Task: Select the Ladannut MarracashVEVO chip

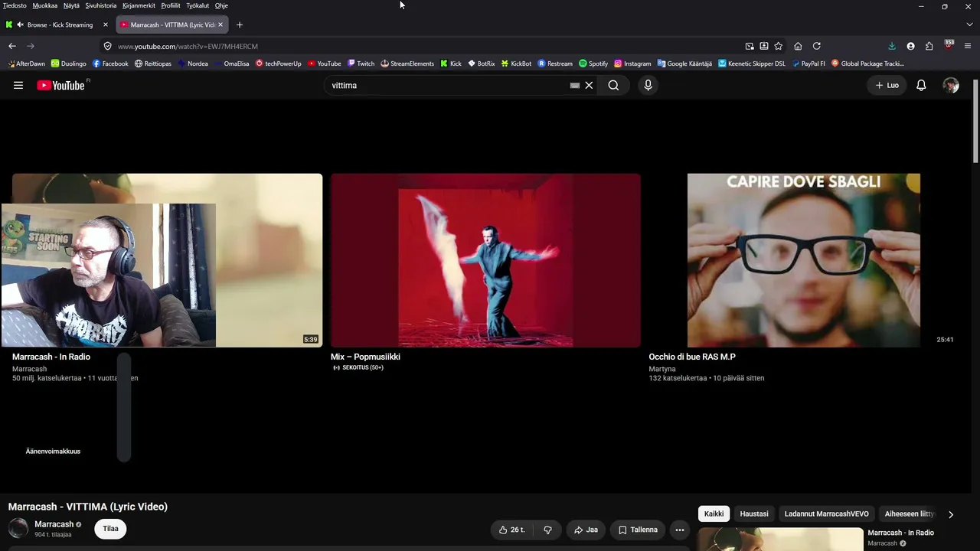Action: pyautogui.click(x=826, y=514)
